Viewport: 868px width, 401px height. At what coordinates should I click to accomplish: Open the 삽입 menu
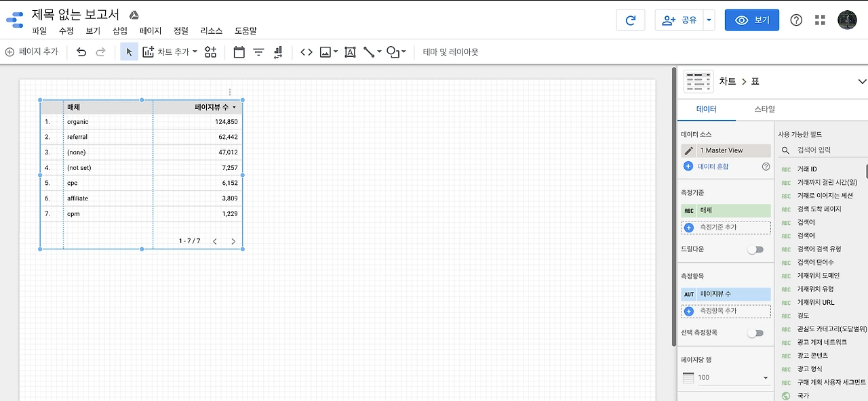[120, 31]
